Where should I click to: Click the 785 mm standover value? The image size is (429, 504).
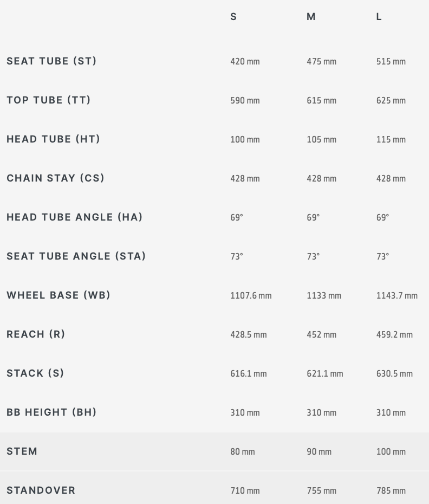click(x=391, y=490)
